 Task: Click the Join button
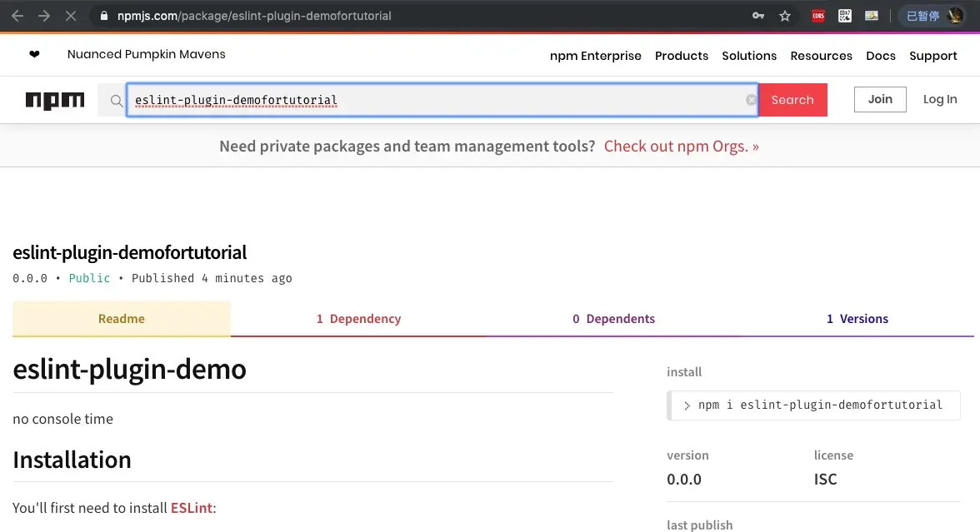(880, 99)
